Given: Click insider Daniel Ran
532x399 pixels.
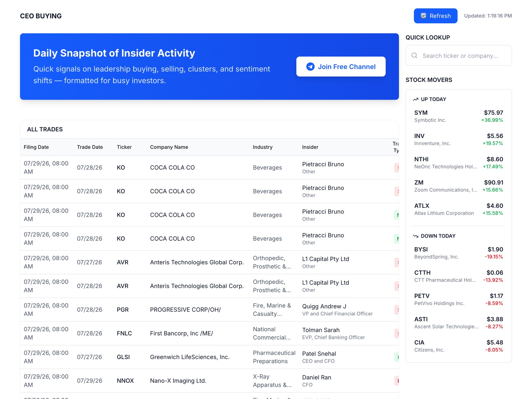Looking at the screenshot, I should (x=317, y=377).
